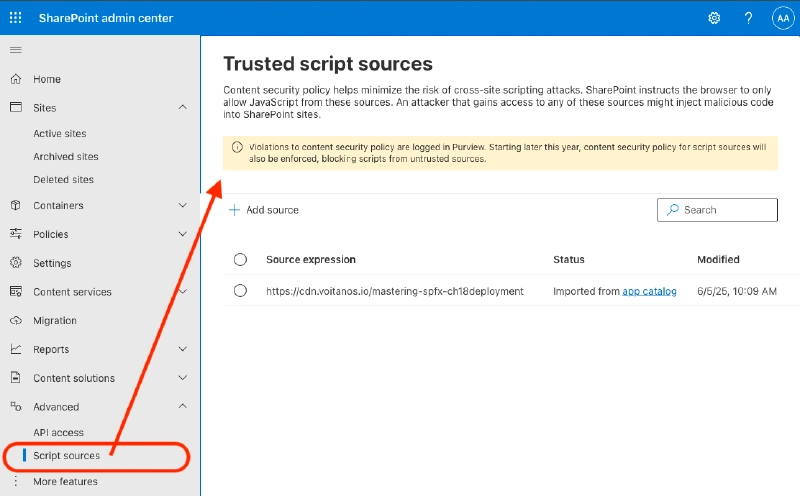Click the Home house icon
This screenshot has width=800, height=496.
[x=16, y=79]
